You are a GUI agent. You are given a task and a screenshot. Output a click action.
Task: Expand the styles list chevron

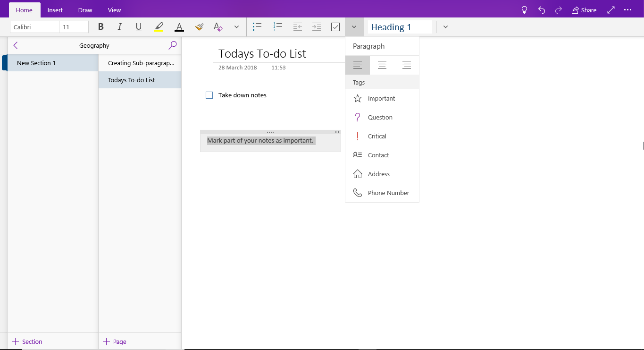(445, 27)
